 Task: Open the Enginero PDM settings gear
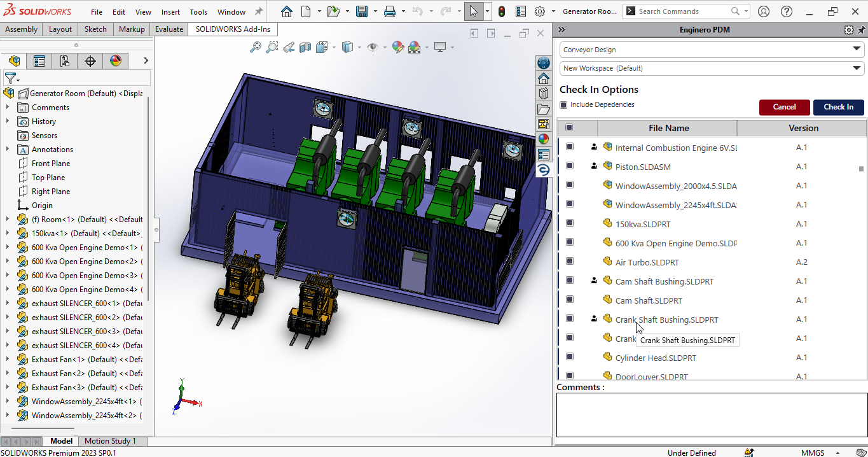(x=848, y=30)
